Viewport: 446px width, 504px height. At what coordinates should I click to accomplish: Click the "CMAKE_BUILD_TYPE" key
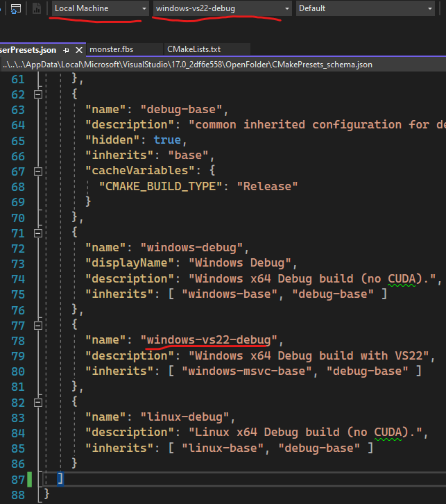pyautogui.click(x=160, y=187)
